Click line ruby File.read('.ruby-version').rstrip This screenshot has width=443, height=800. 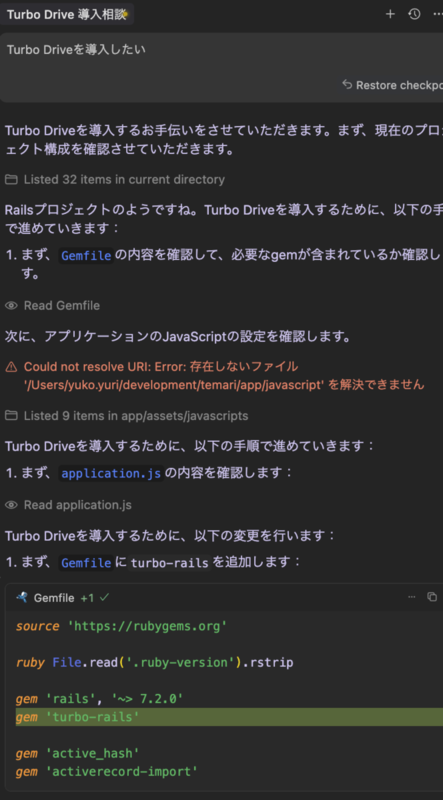click(155, 662)
